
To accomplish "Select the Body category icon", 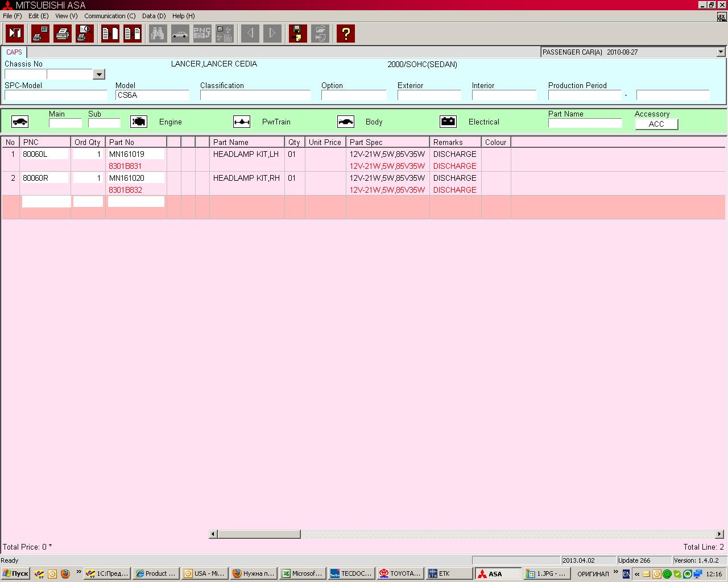I will click(x=346, y=122).
